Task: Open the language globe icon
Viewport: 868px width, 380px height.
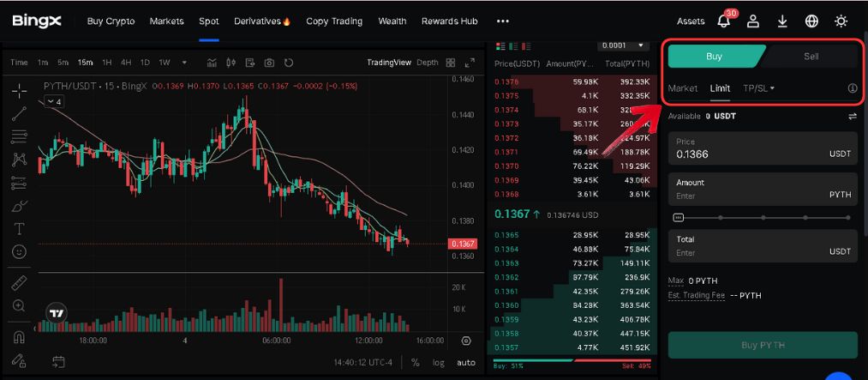Action: (x=811, y=21)
